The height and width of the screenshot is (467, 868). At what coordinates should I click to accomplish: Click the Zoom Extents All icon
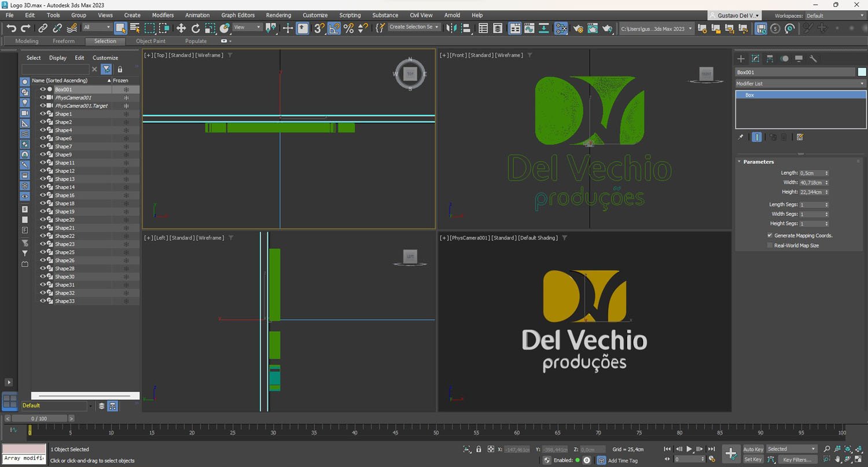point(858,449)
